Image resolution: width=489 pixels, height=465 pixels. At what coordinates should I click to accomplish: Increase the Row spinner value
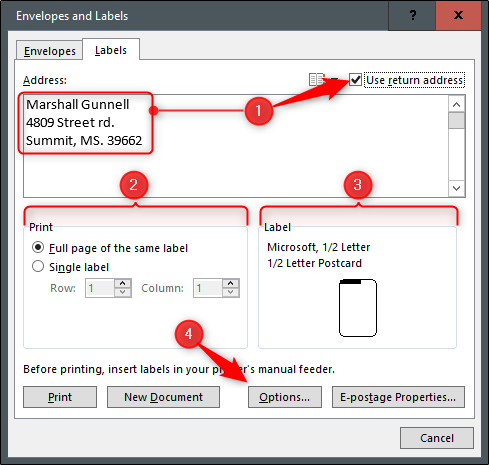click(123, 283)
